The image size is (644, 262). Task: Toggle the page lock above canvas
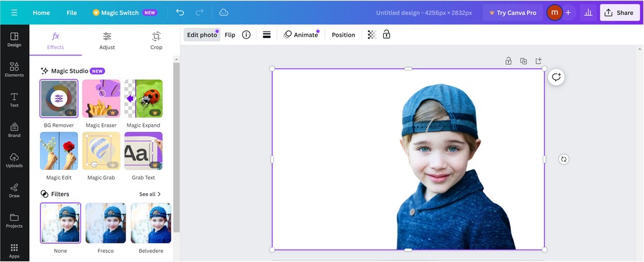point(508,61)
